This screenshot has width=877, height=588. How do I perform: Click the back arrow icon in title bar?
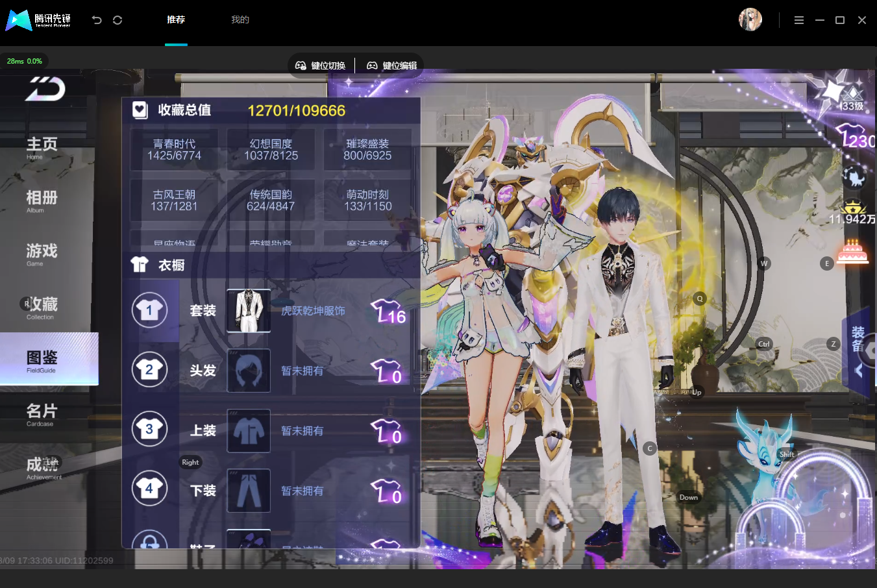coord(97,20)
